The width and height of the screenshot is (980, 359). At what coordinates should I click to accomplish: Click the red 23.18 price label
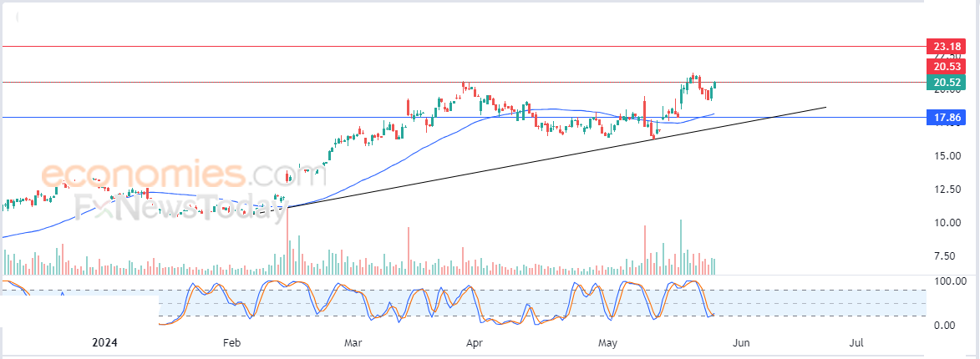(x=947, y=46)
